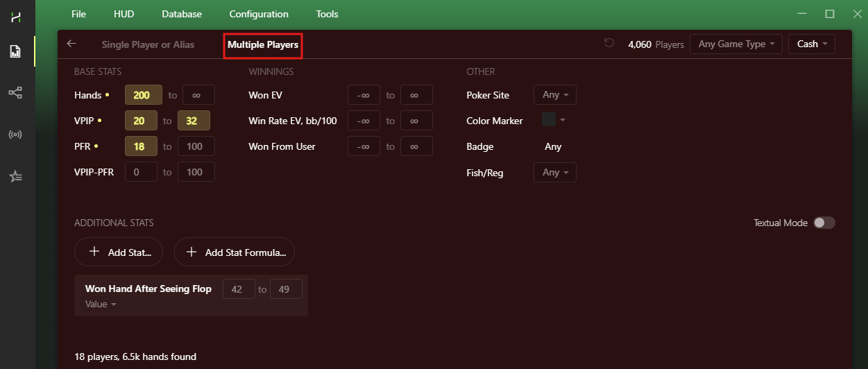Open the Database menu
The height and width of the screenshot is (369, 868).
[x=182, y=14]
